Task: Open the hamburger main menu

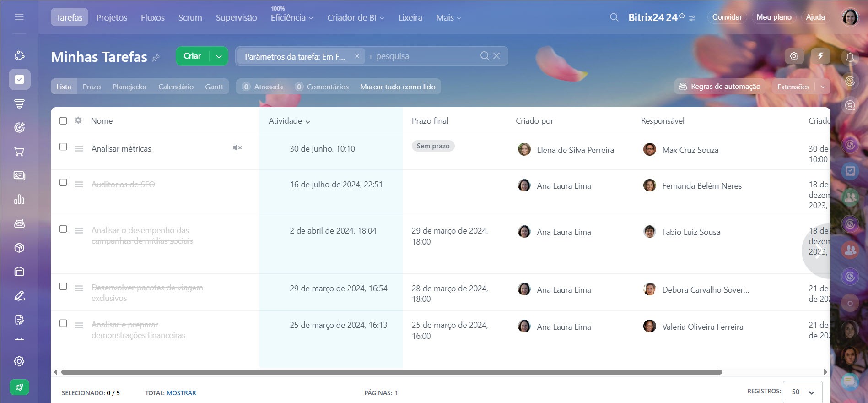Action: pos(19,17)
